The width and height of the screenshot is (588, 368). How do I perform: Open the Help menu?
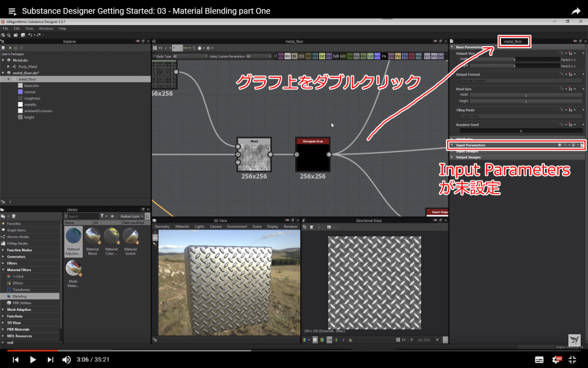tap(62, 29)
